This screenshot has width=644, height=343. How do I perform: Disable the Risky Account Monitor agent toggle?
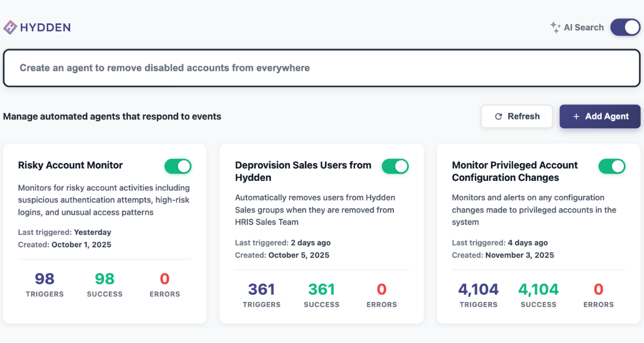pyautogui.click(x=178, y=166)
